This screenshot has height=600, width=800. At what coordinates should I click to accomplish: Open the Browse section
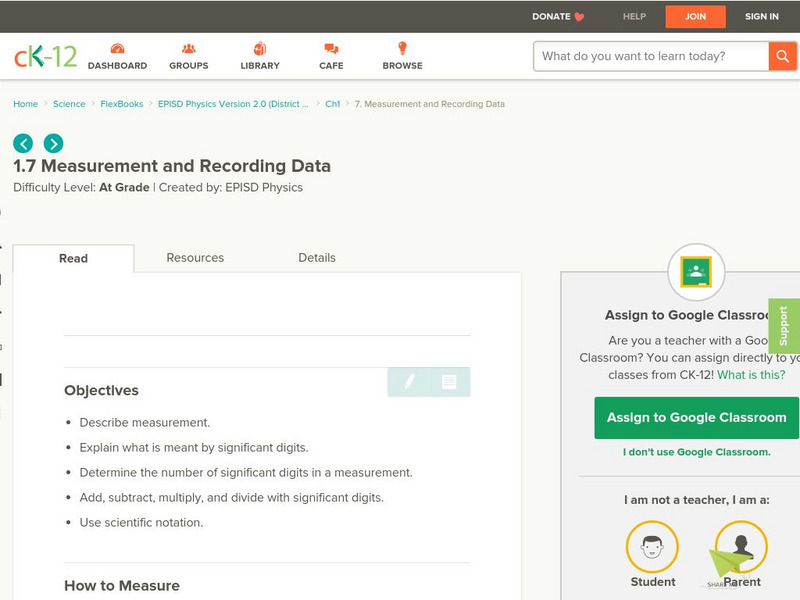click(402, 57)
